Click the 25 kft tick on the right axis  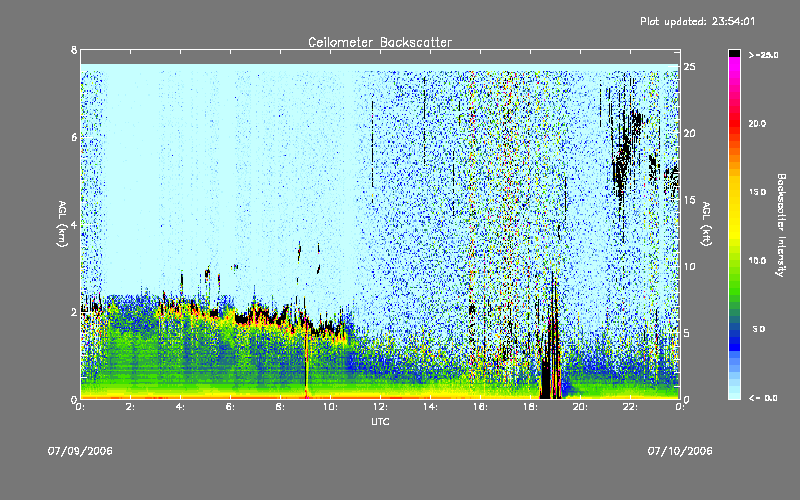[x=690, y=67]
